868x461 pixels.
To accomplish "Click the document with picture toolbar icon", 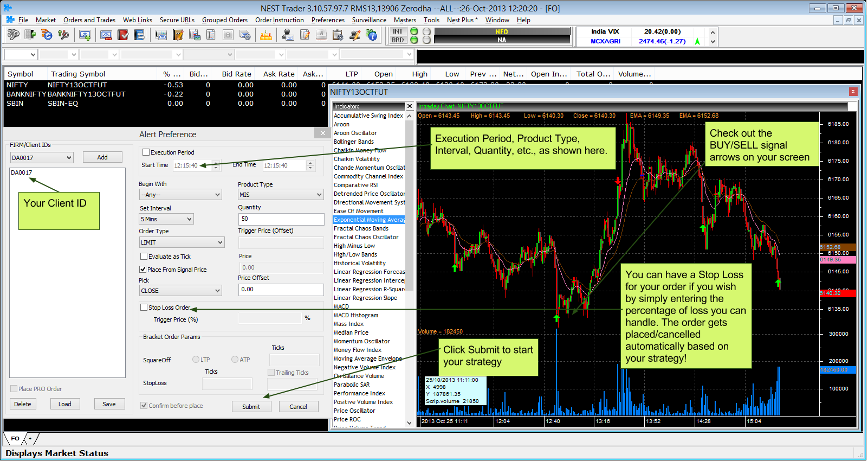I will point(195,35).
